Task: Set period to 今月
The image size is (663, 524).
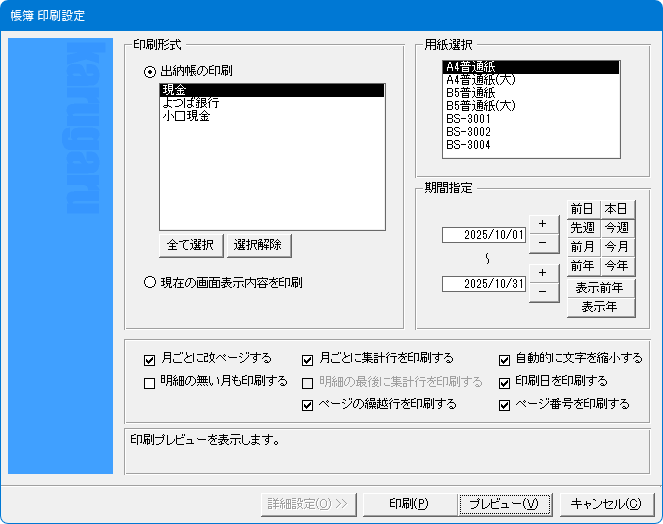Action: [617, 247]
